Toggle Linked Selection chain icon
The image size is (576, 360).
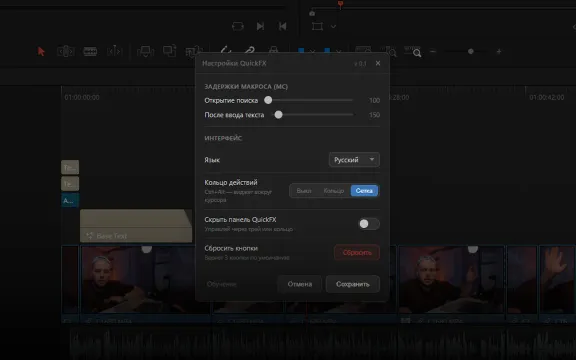tap(250, 50)
